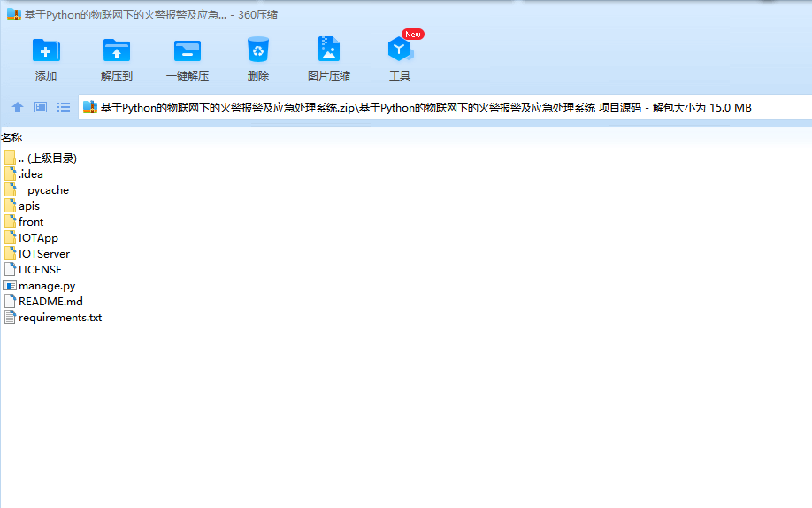This screenshot has width=812, height=508.
Task: Click the blank file icon beside LICENSE
Action: tap(10, 269)
